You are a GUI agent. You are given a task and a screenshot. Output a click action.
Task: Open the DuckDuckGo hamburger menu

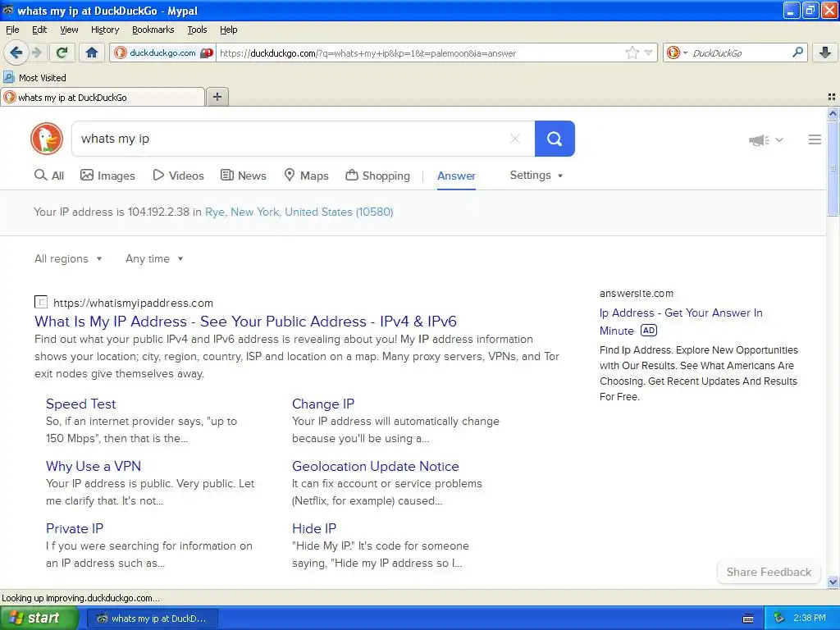(815, 139)
